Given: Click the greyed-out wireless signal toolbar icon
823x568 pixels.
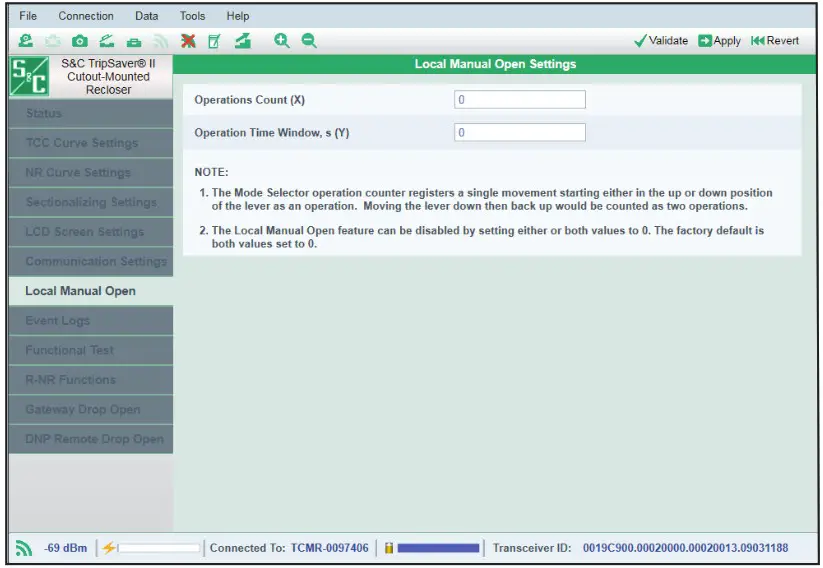Looking at the screenshot, I should click(x=161, y=41).
